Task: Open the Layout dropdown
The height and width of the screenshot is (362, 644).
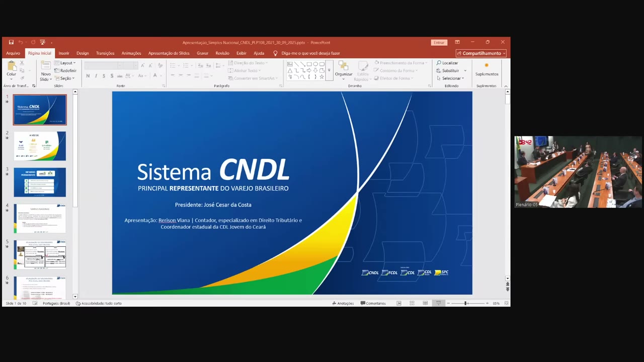Action: click(x=65, y=63)
